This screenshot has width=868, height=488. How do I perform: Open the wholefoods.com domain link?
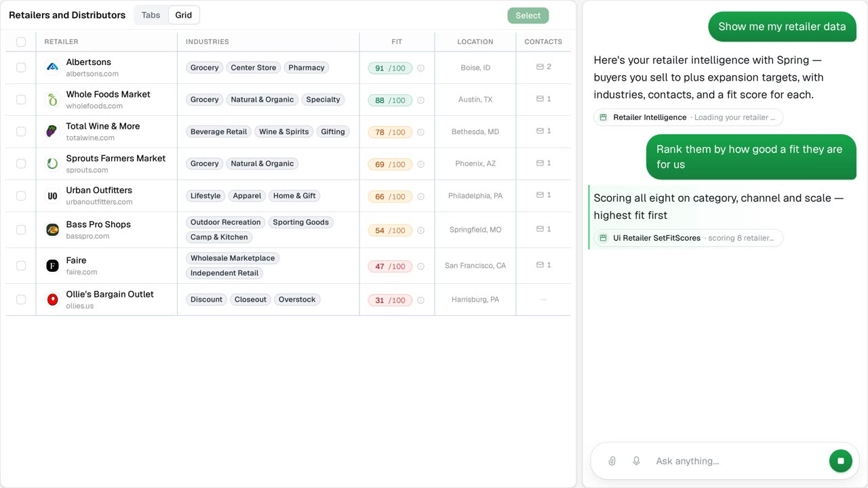94,106
